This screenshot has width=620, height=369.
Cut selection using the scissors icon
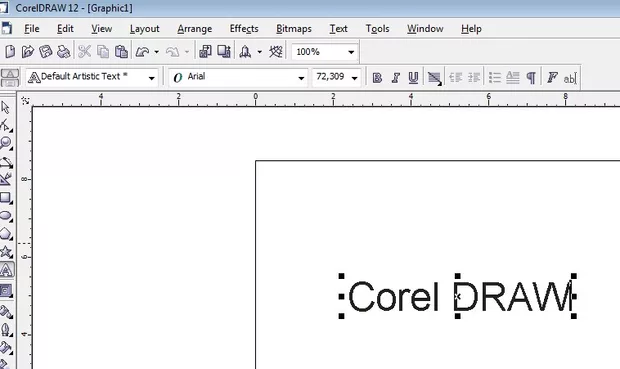84,51
